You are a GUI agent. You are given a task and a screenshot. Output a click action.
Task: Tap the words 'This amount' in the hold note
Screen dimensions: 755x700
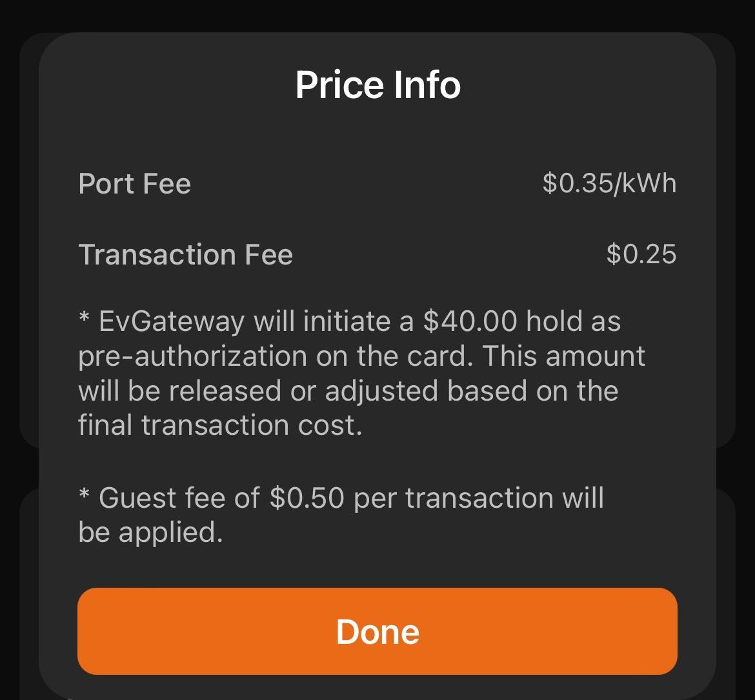click(563, 356)
